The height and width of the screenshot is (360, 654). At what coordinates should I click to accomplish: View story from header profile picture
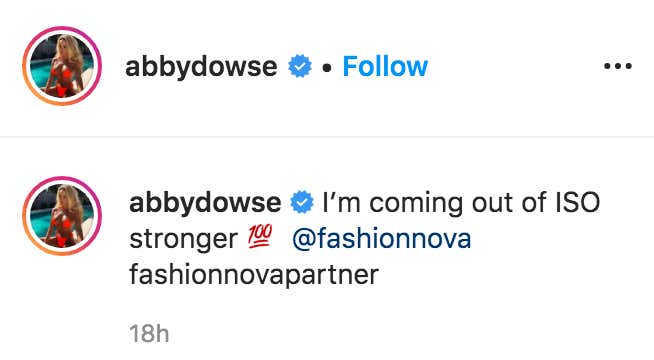coord(62,66)
